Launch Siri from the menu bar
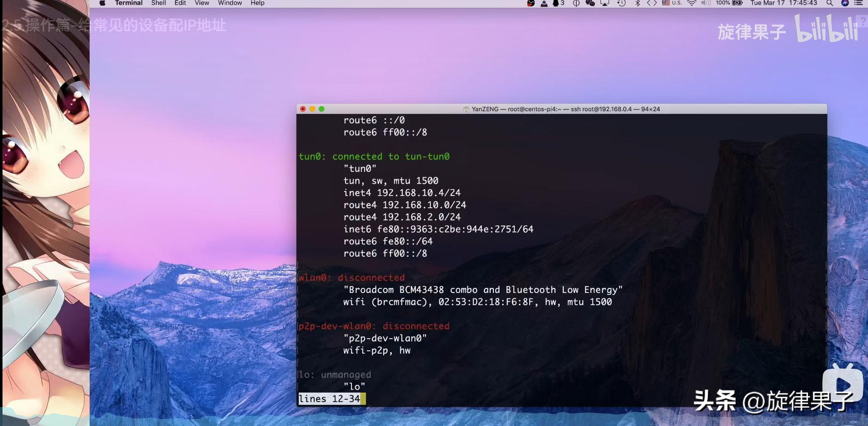This screenshot has height=426, width=868. (845, 3)
